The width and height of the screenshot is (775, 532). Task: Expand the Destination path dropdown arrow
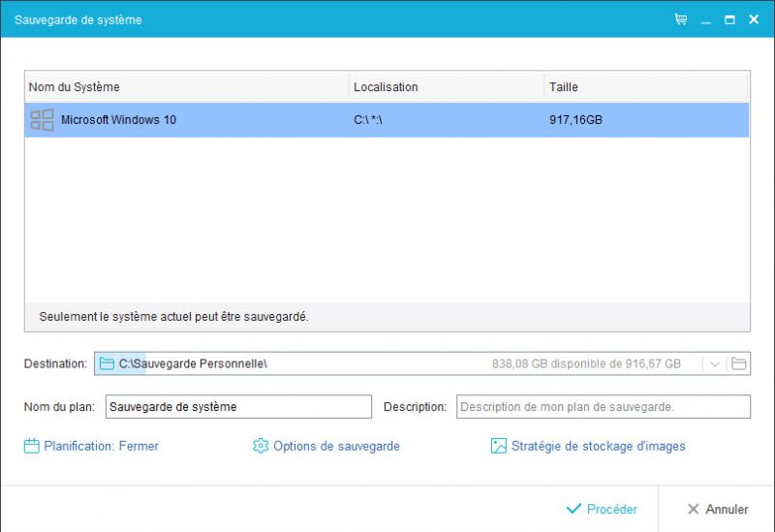tap(714, 364)
